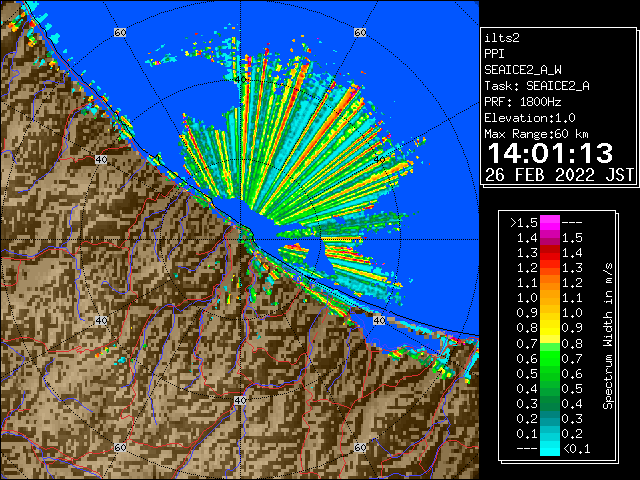Pick the teal 0.2–0.3 legend band
This screenshot has width=640, height=480.
pyautogui.click(x=550, y=419)
